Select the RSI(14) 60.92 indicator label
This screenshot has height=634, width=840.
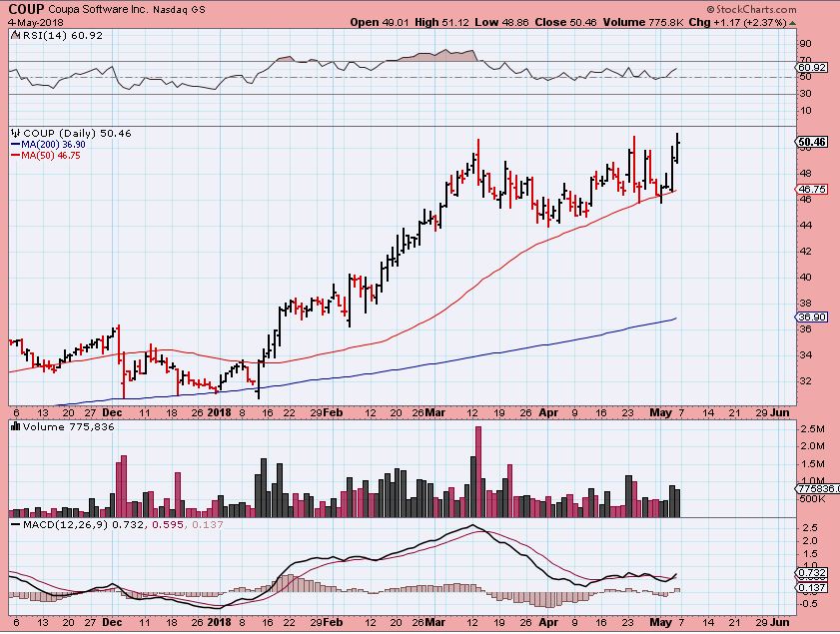[x=62, y=35]
